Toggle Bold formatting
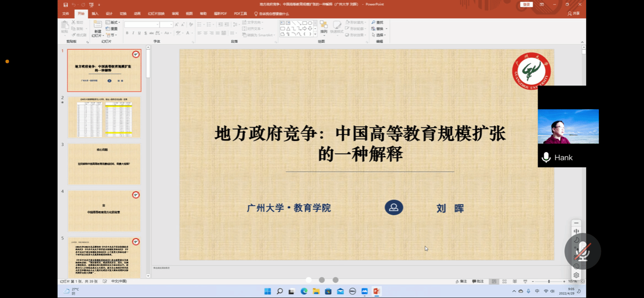Viewport: 644px width, 298px height. (127, 33)
